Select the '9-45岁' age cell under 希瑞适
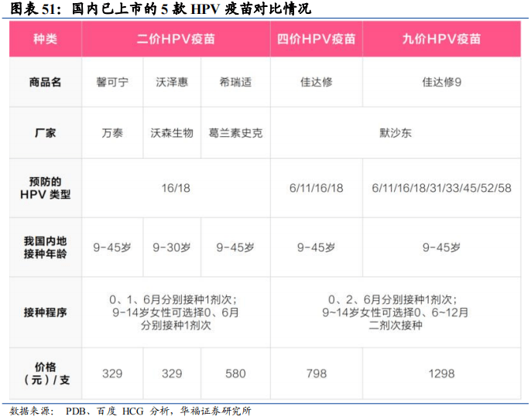 235,248
